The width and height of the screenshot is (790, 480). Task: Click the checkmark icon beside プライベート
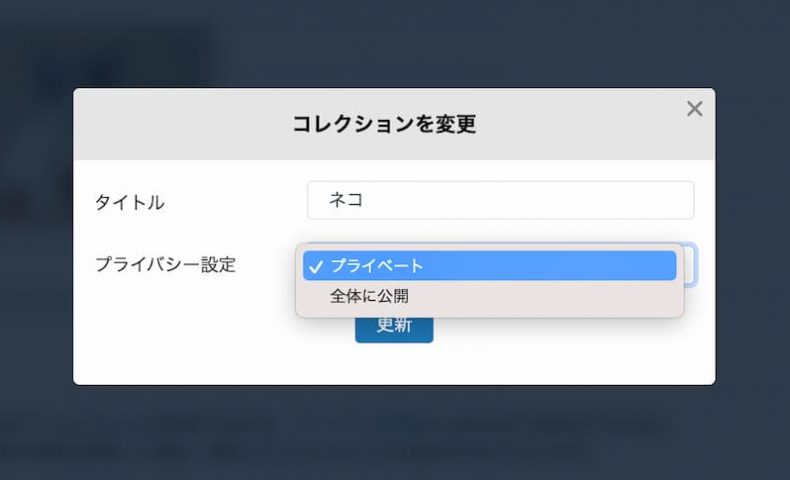tap(315, 266)
